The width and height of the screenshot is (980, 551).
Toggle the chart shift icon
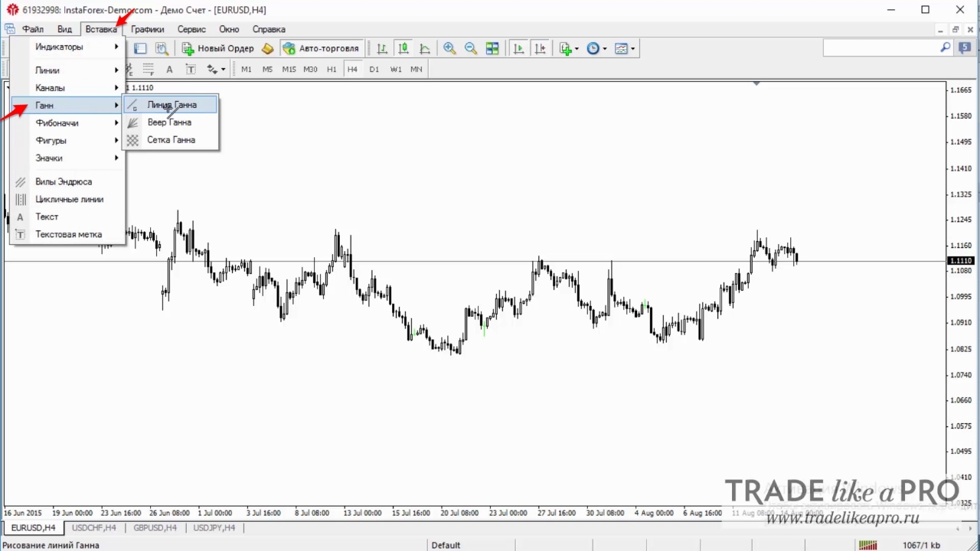540,48
